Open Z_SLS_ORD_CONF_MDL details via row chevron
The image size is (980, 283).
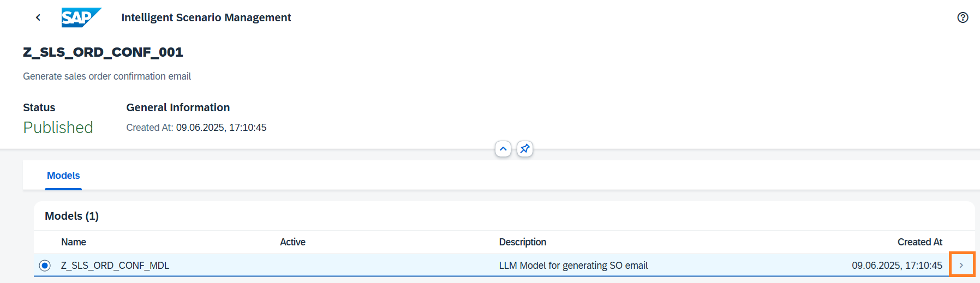pyautogui.click(x=961, y=265)
